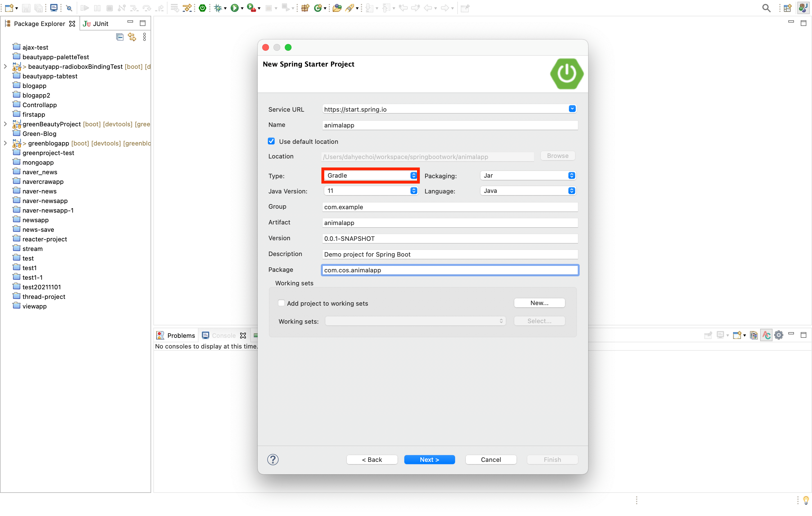
Task: Select the mongoapp project
Action: click(38, 162)
